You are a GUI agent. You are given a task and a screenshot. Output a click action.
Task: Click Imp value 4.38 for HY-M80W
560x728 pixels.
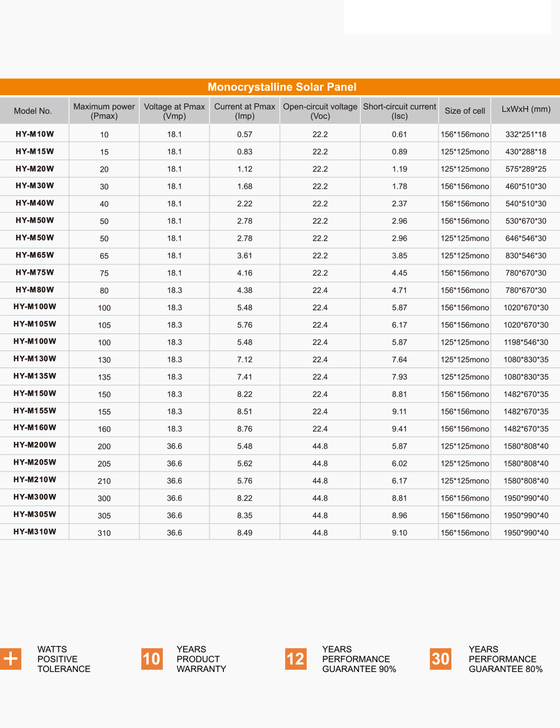click(x=245, y=291)
